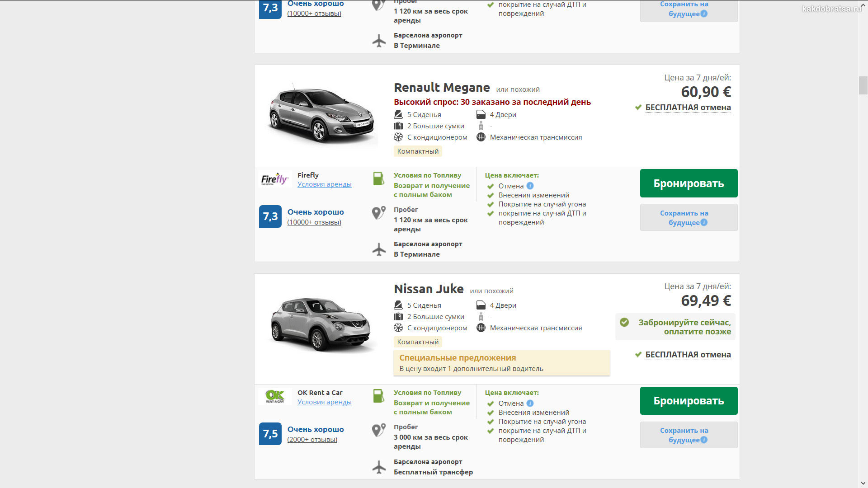
Task: Click luggage icon in Renault Megane card
Action: tap(398, 126)
